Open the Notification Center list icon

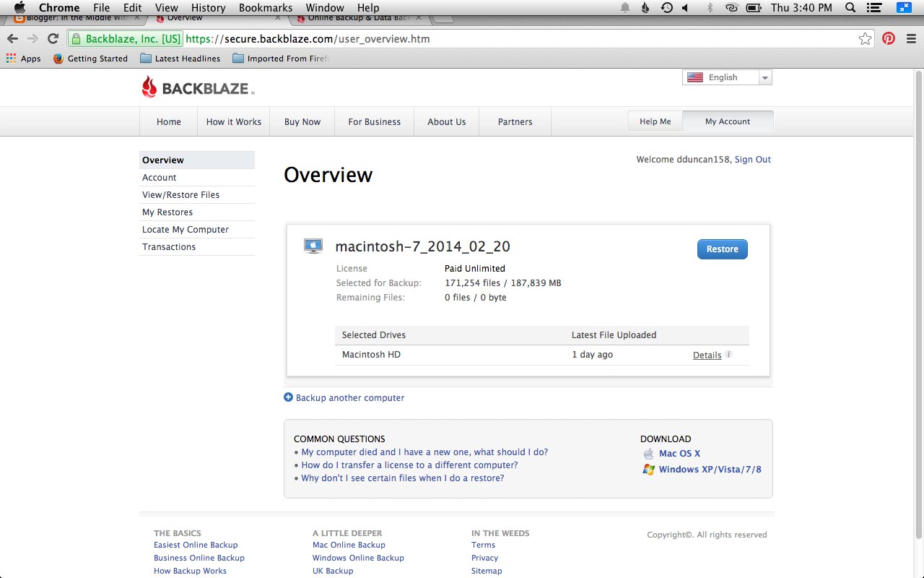(876, 7)
